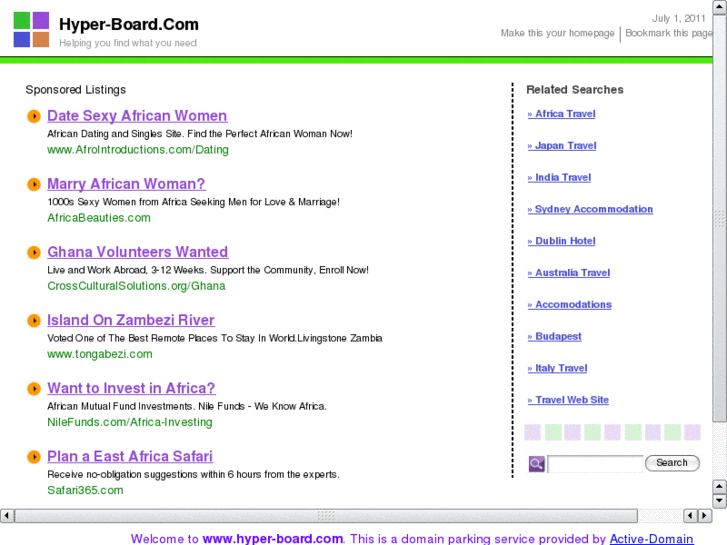This screenshot has width=727, height=545.
Task: Visit the Safari365.com URL
Action: [x=85, y=491]
